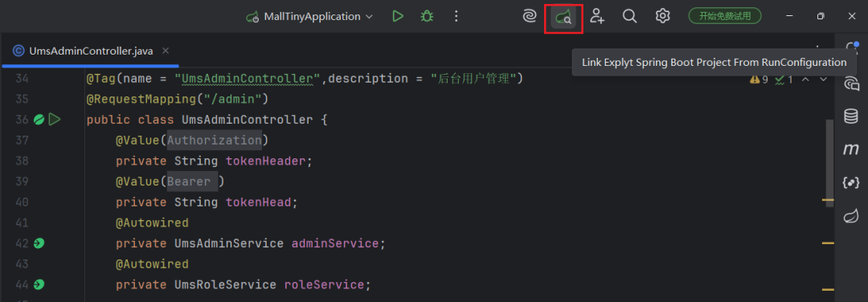Viewport: 868px width, 302px height.
Task: Click folded Bearer value on line 39
Action: (192, 182)
